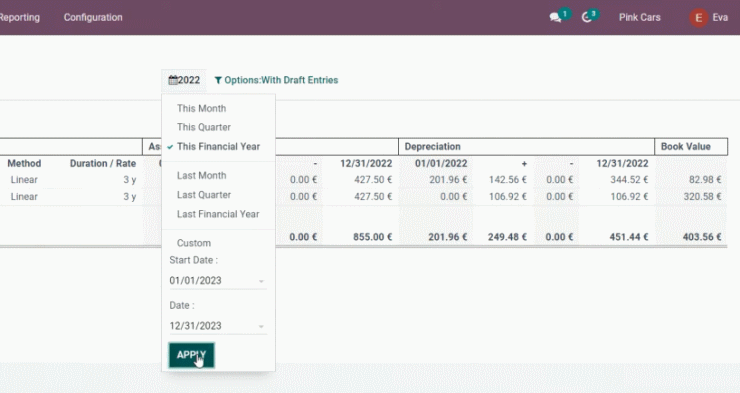Viewport: 740px width, 393px height.
Task: Click the calendar icon beside 2022
Action: 173,80
